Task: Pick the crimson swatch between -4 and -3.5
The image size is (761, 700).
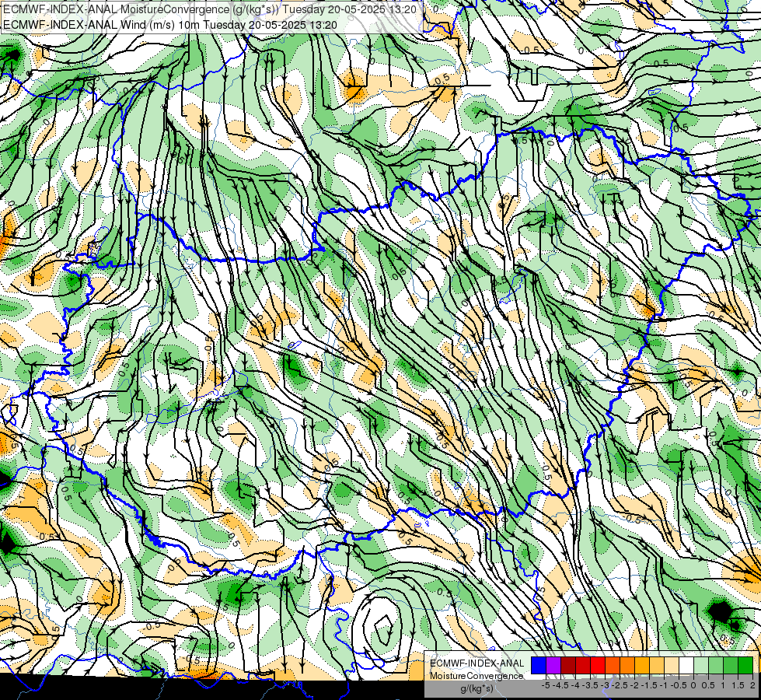Action: 583,665
